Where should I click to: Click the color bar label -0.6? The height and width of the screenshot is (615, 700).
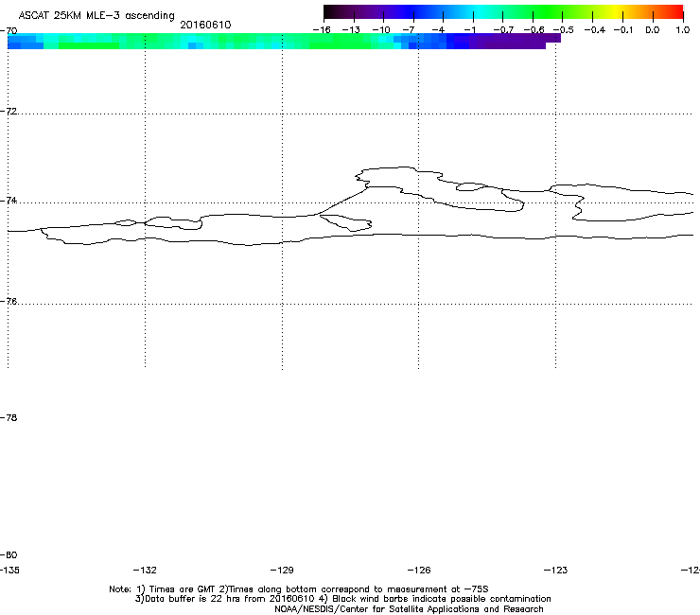coord(534,30)
